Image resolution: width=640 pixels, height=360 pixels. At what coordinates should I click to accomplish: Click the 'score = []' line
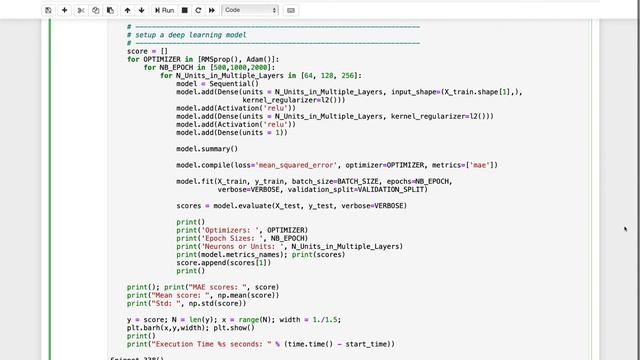point(147,51)
